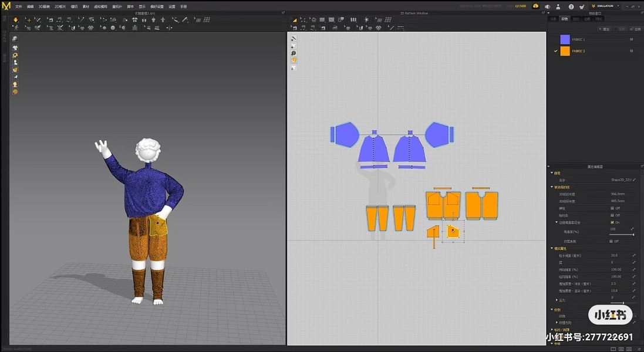Click the top icon in 3D window side strip

[15, 39]
